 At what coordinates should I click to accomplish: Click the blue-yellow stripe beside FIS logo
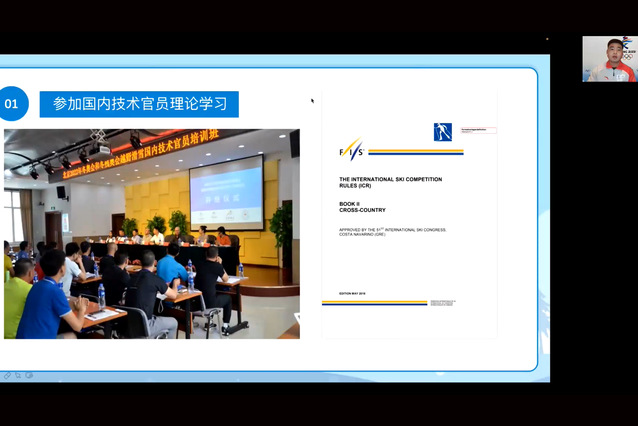point(415,153)
